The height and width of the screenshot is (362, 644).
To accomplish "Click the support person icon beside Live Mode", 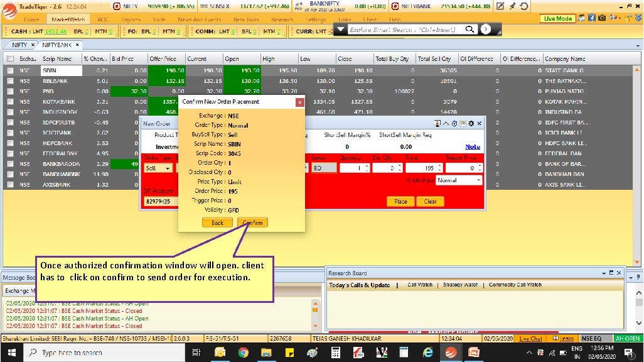I will (x=582, y=18).
